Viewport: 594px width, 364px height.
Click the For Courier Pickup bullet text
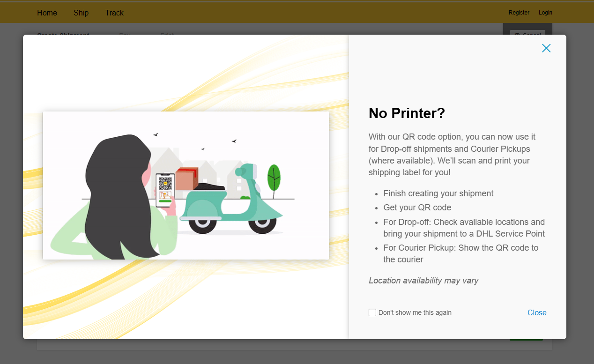pos(461,253)
